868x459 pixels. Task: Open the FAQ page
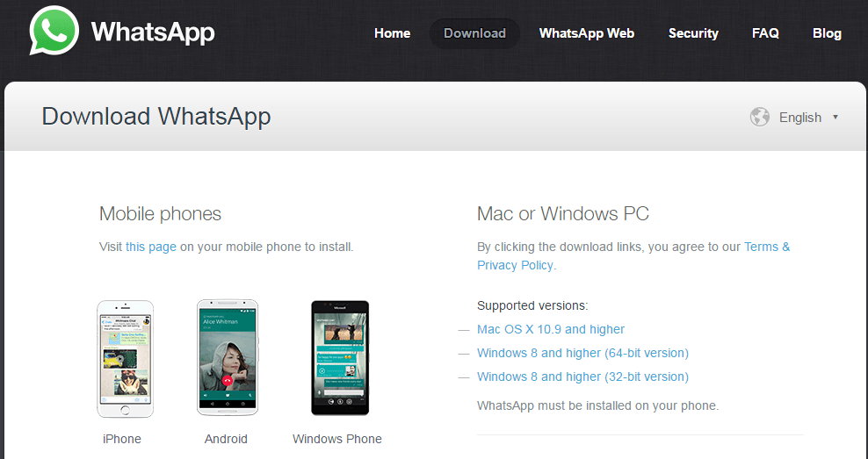(x=765, y=33)
